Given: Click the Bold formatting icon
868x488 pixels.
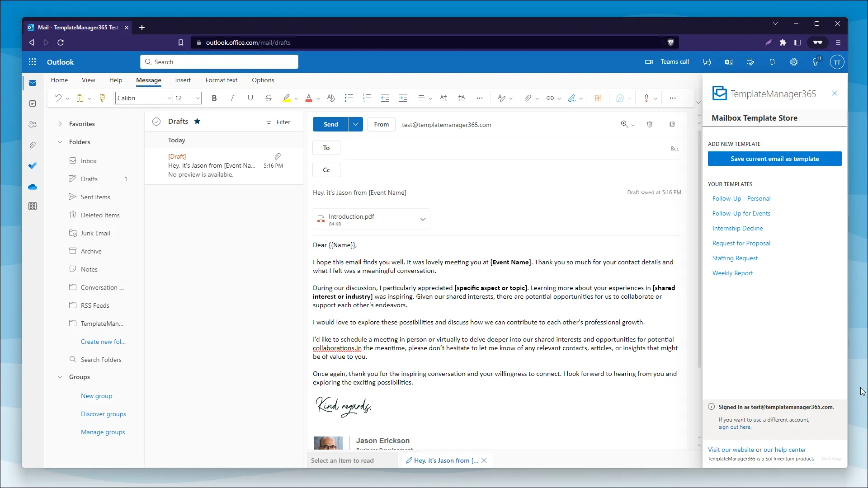Looking at the screenshot, I should pyautogui.click(x=214, y=98).
